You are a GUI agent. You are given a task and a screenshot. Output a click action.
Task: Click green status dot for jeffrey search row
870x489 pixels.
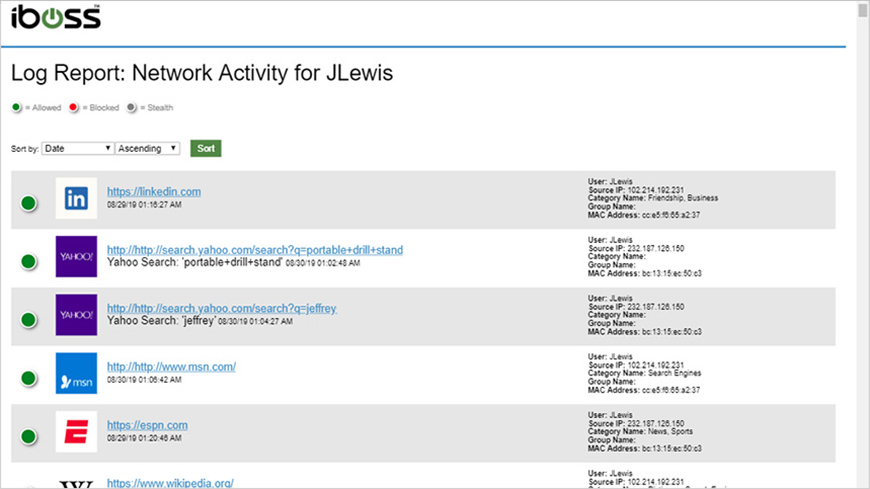(28, 320)
